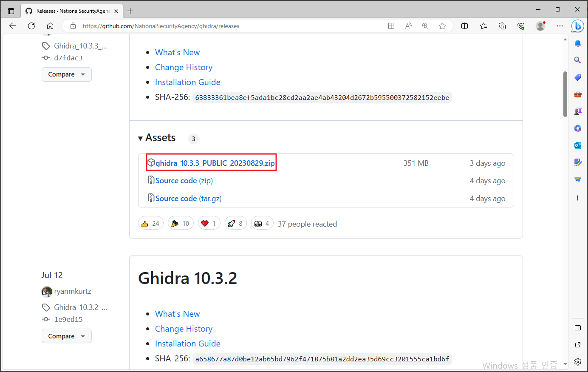The width and height of the screenshot is (588, 372).
Task: Open the sidebar Microsoft 365 icon
Action: point(578,128)
